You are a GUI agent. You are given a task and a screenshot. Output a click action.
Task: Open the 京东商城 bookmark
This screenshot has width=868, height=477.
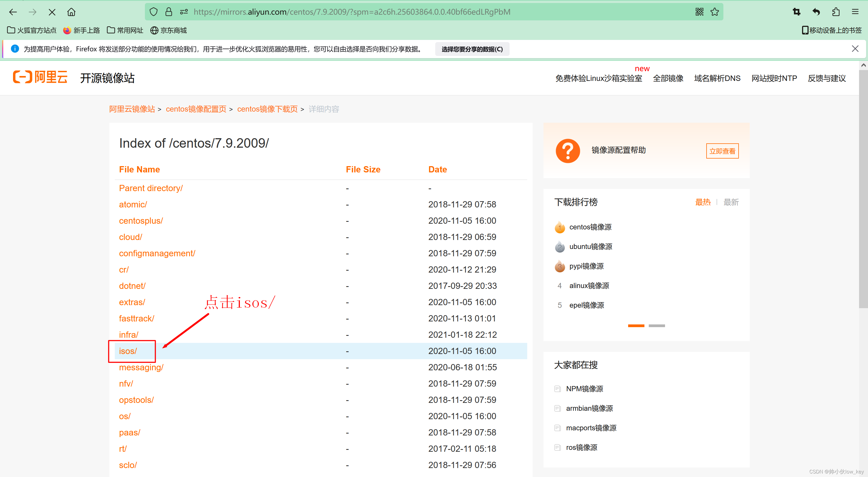[x=168, y=30]
